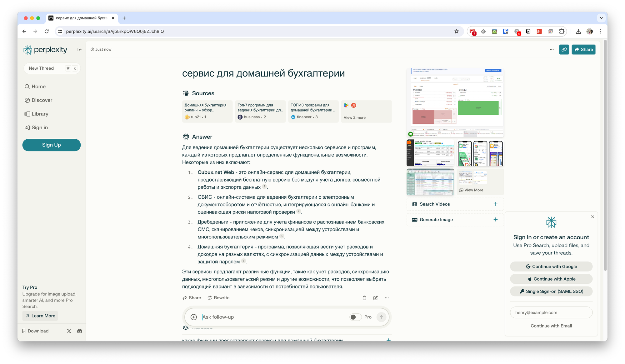Open Perplexity X (Twitter) icon
Image resolution: width=625 pixels, height=364 pixels.
[69, 331]
